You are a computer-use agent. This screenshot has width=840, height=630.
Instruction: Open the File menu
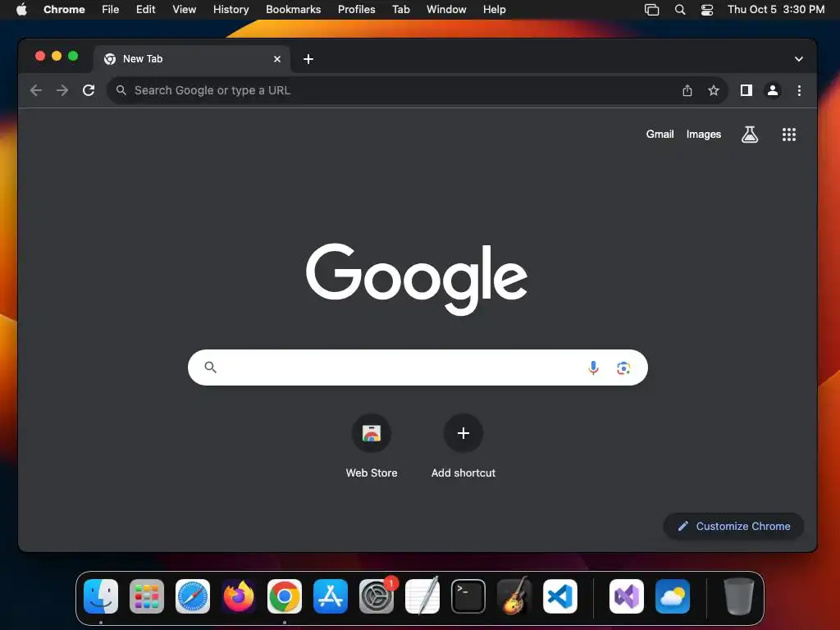pos(111,9)
